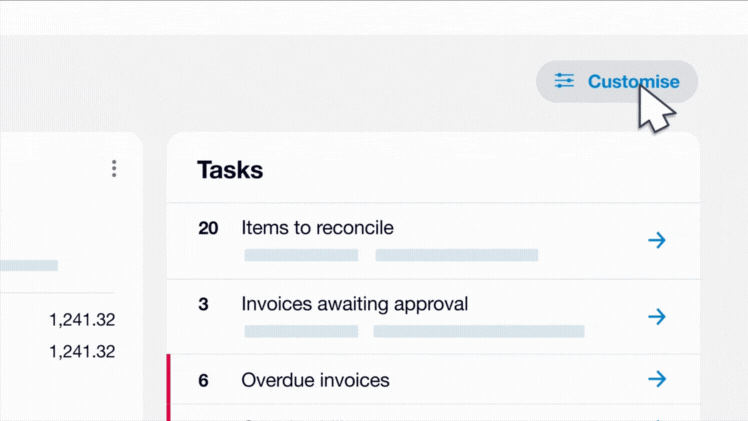This screenshot has width=748, height=421.
Task: Click the placeholder bar in the left card
Action: 29,266
